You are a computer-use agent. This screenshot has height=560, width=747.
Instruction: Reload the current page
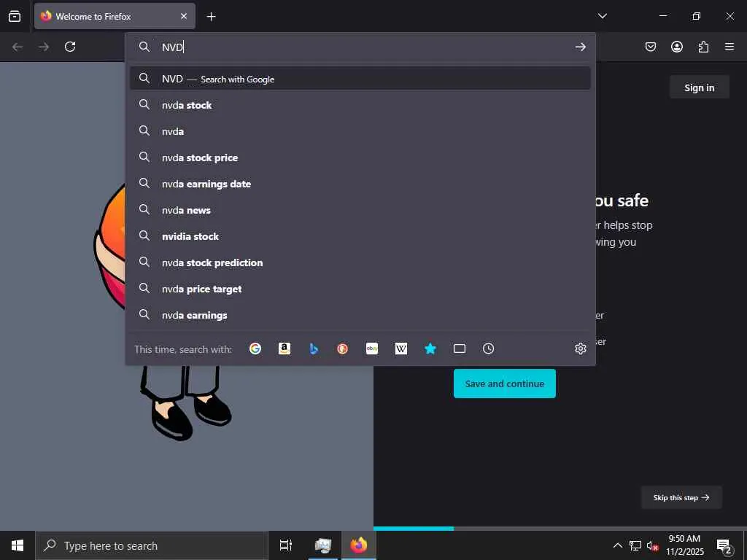(70, 47)
